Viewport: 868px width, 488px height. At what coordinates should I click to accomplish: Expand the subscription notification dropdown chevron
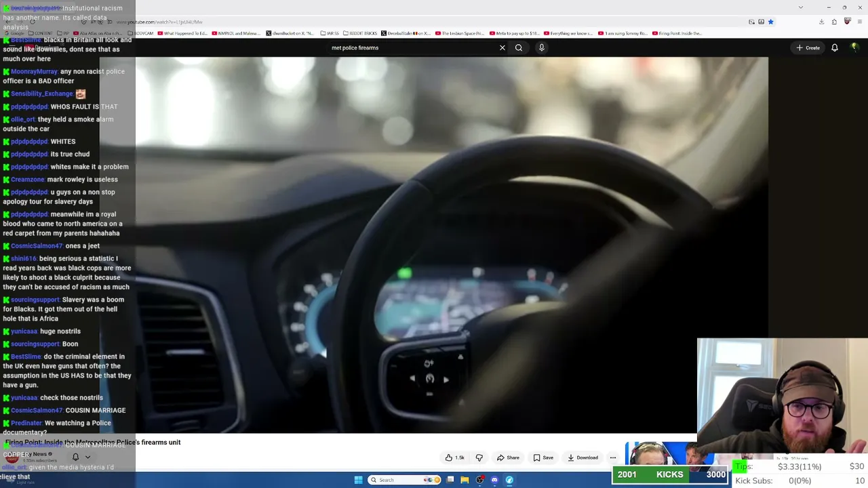coord(87,457)
